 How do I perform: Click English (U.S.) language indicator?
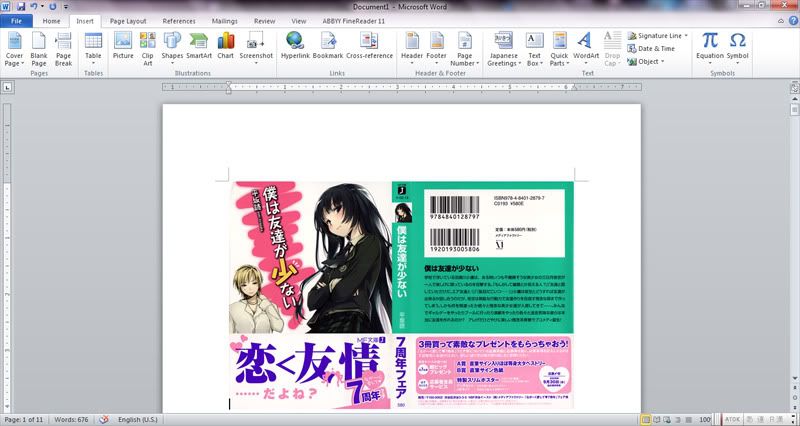(138, 419)
